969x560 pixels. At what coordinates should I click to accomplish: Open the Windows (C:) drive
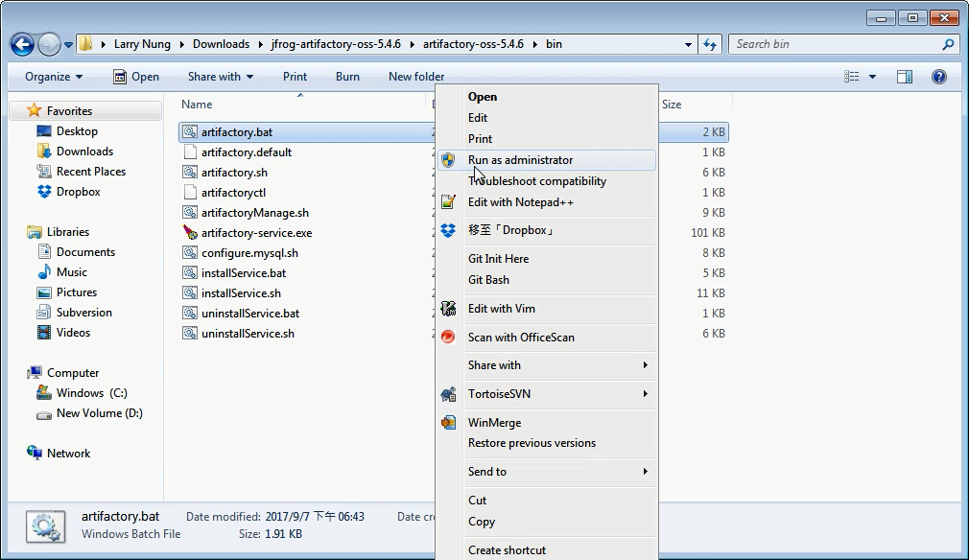pyautogui.click(x=91, y=393)
